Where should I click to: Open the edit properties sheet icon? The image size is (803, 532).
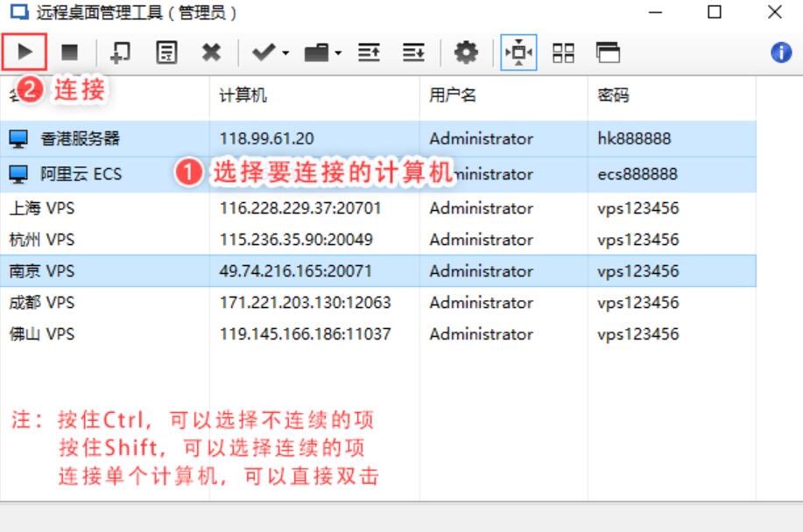pyautogui.click(x=166, y=52)
